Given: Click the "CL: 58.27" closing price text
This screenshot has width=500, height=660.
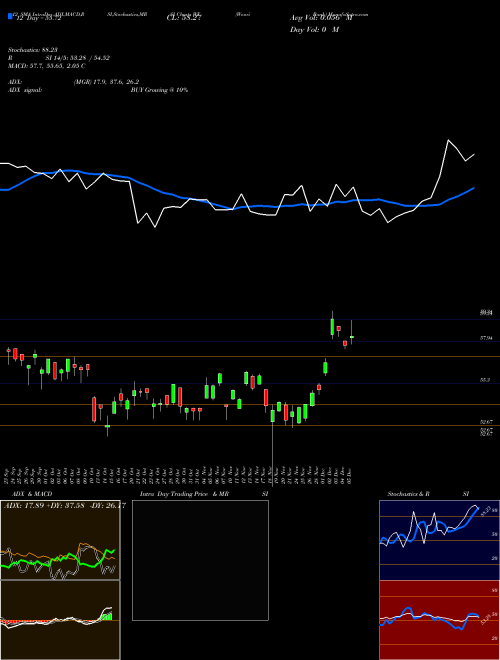Looking at the screenshot, I should click(185, 18).
